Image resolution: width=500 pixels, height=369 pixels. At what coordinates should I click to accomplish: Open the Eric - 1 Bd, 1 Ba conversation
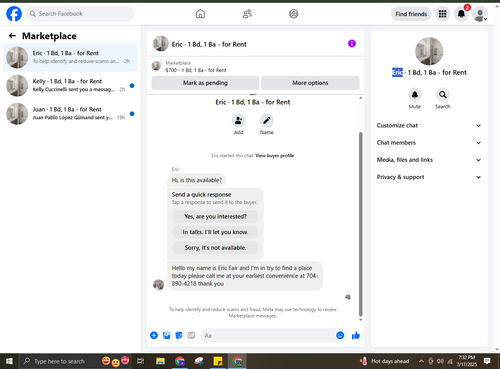pyautogui.click(x=70, y=57)
